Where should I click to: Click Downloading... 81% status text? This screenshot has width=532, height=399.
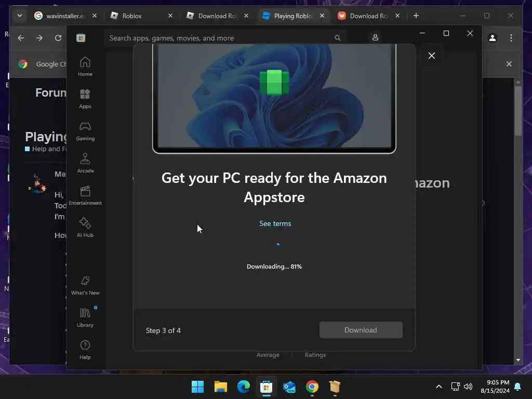point(274,267)
